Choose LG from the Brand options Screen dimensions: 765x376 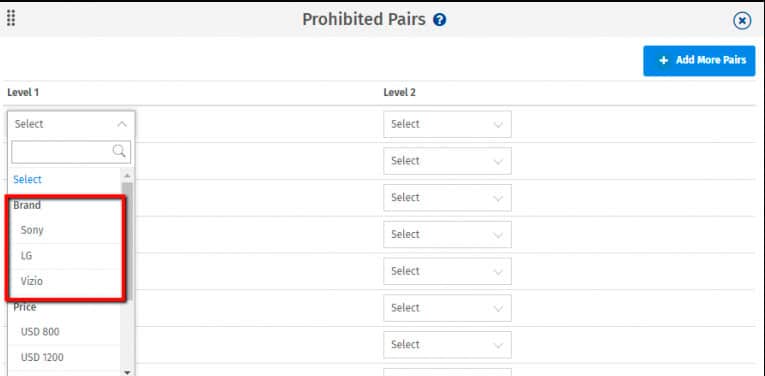click(x=26, y=256)
